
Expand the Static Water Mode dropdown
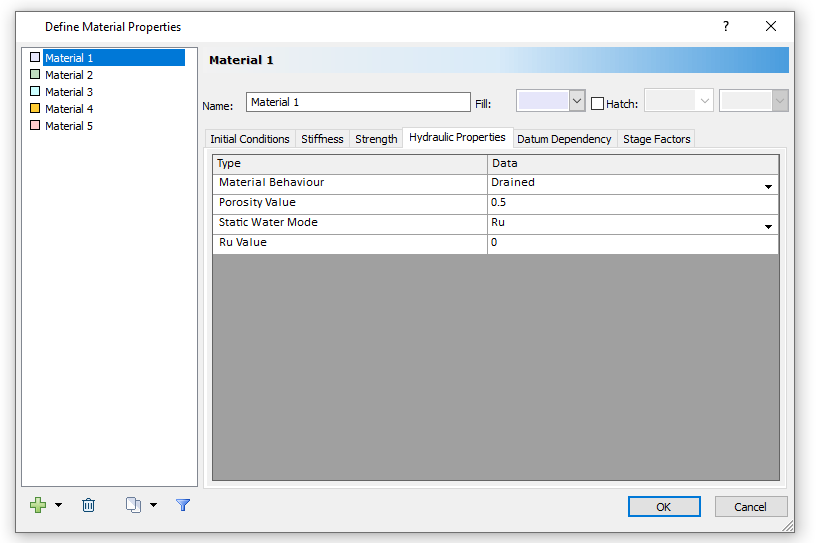click(x=768, y=226)
